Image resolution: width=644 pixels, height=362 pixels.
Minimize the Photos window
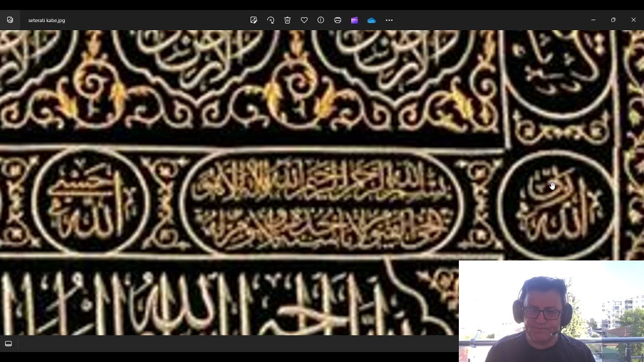point(593,20)
